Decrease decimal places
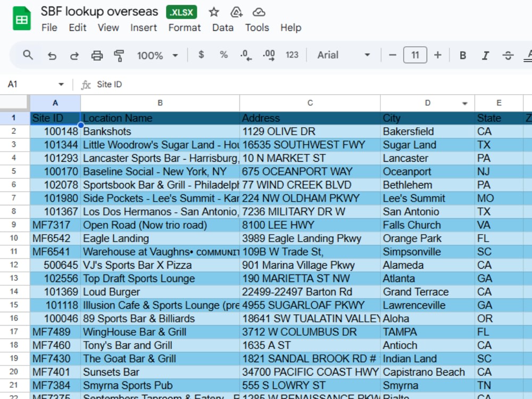 click(246, 55)
